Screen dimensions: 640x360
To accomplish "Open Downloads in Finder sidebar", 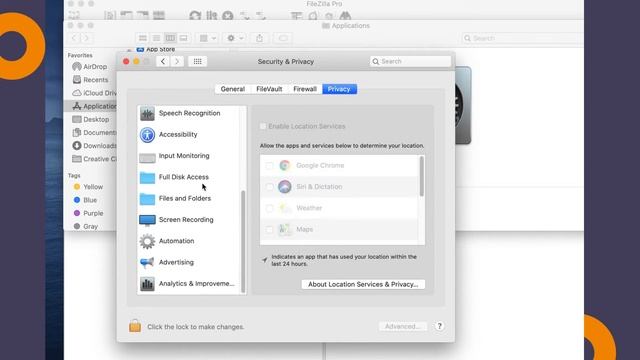I will point(94,146).
